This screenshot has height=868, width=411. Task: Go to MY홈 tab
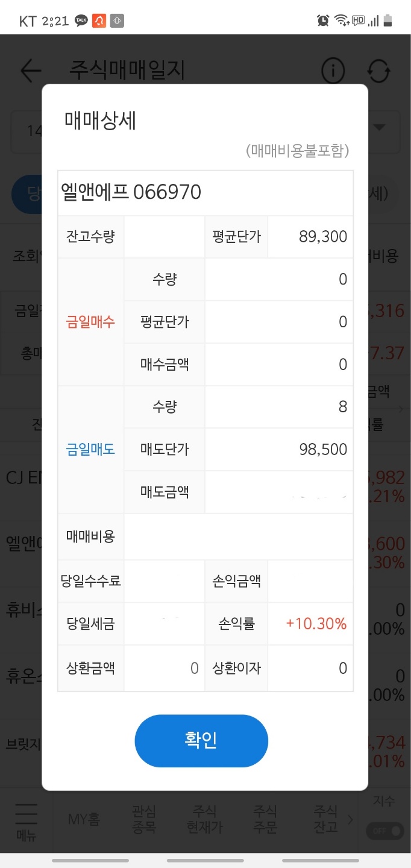(x=84, y=819)
